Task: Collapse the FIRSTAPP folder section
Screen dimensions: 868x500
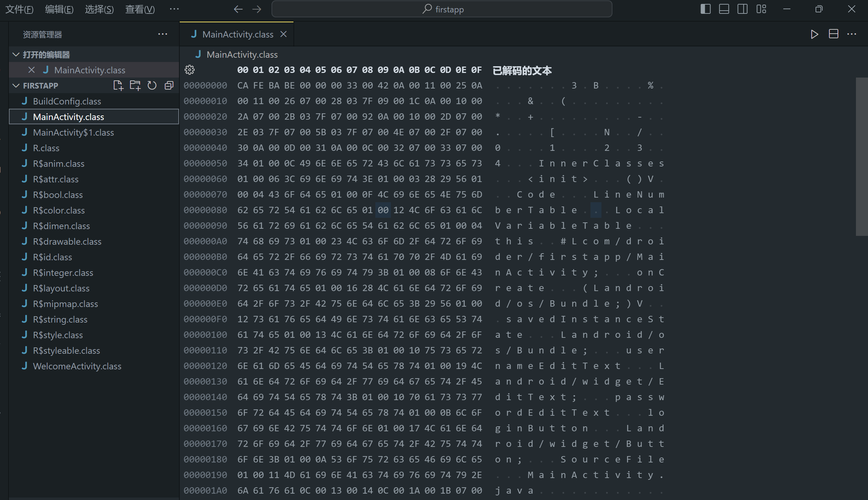Action: 16,86
